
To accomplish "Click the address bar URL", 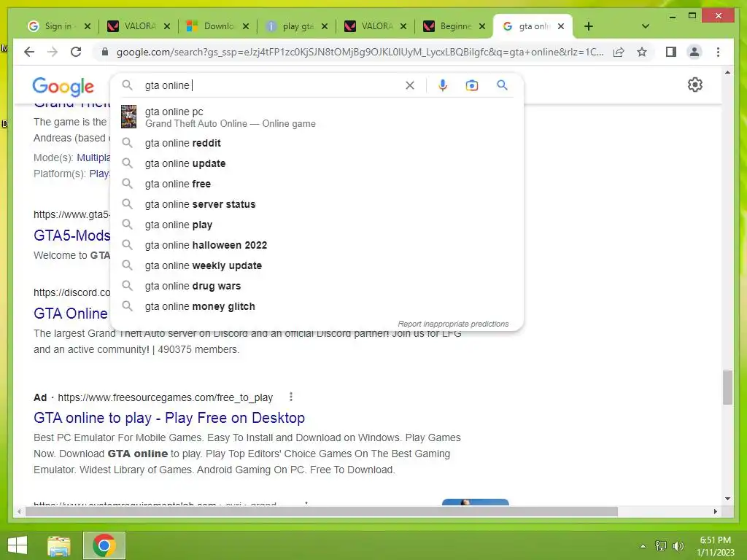I will click(360, 52).
